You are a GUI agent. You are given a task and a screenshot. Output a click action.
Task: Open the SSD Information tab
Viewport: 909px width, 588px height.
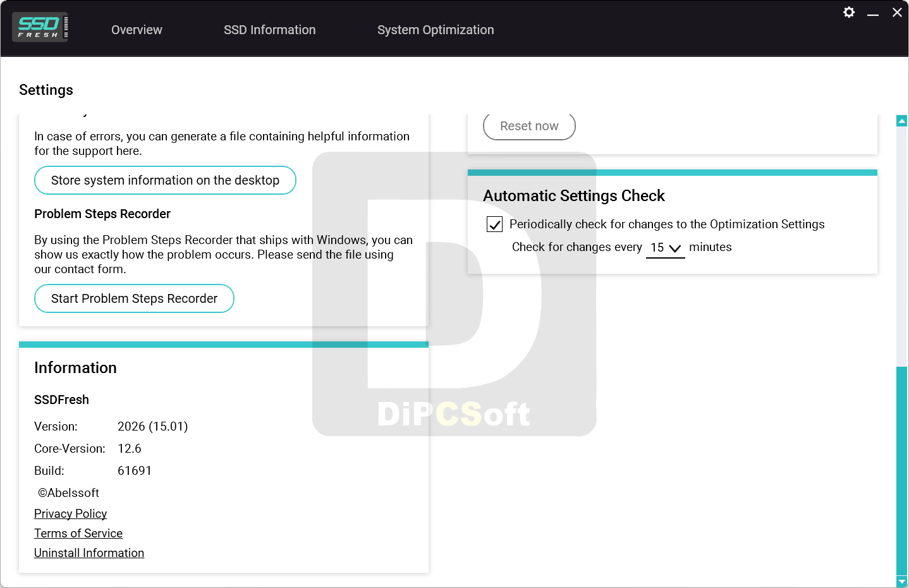(269, 30)
